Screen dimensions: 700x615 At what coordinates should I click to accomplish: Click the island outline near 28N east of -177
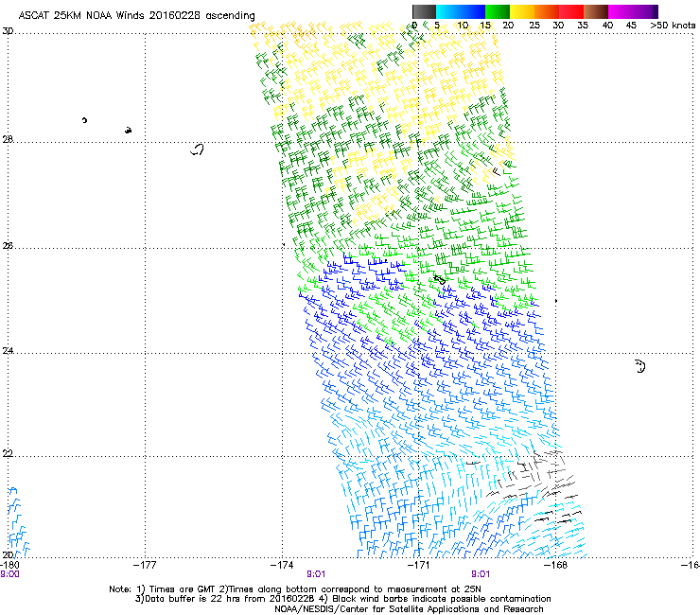[197, 149]
